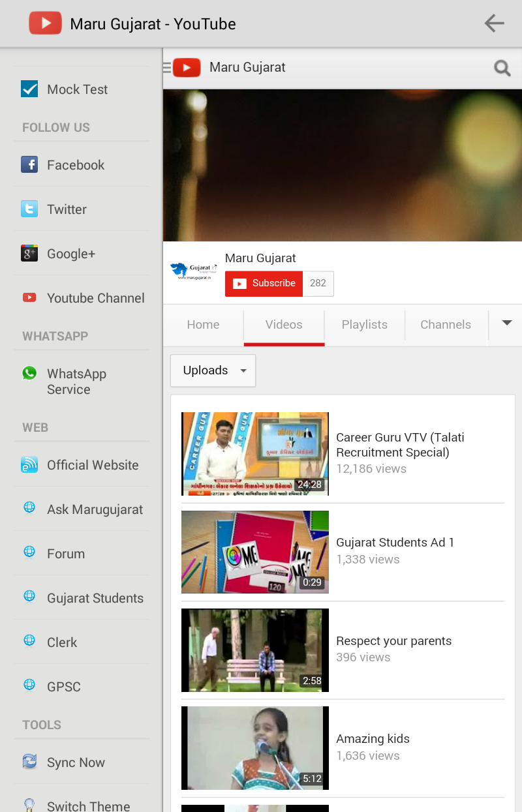The height and width of the screenshot is (812, 522).
Task: Click 396 views text
Action: point(363,657)
